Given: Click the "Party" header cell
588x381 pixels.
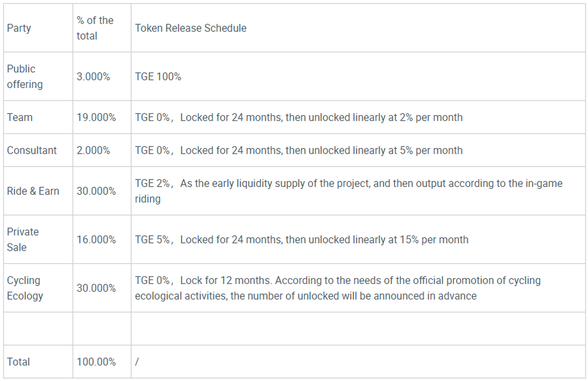Looking at the screenshot, I should (x=19, y=28).
